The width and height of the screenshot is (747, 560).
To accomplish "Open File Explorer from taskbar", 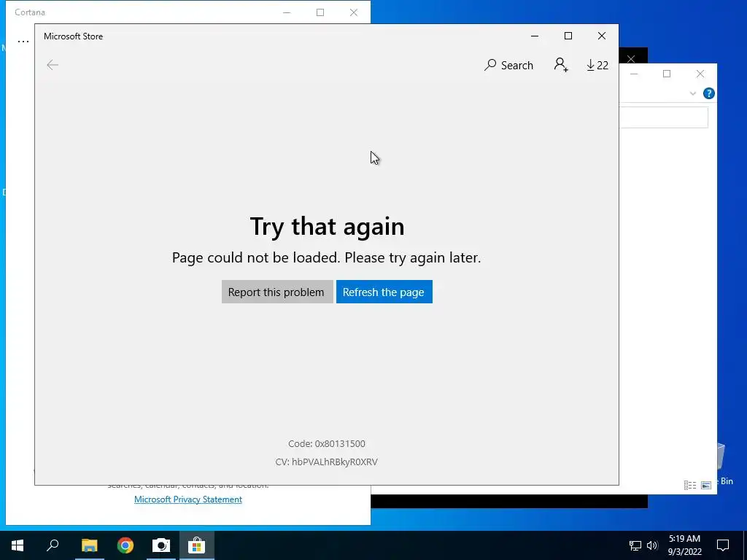I will tap(89, 545).
